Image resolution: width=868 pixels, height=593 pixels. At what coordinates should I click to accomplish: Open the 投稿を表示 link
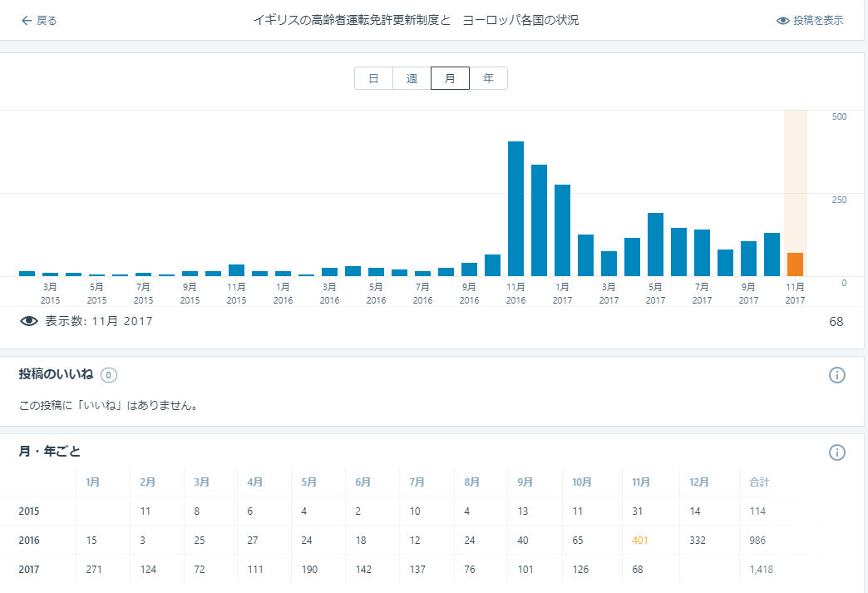pyautogui.click(x=818, y=21)
